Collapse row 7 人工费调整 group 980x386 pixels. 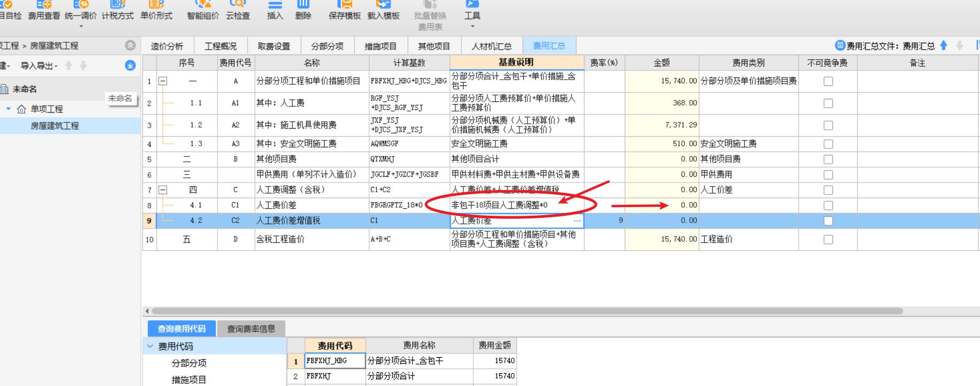[x=163, y=190]
